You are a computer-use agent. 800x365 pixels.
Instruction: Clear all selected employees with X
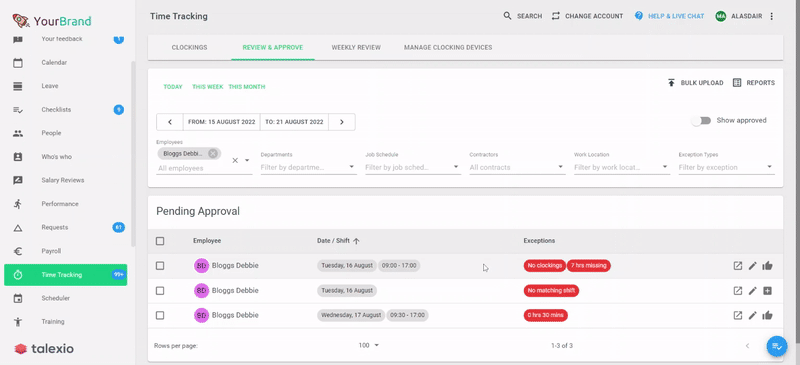pyautogui.click(x=235, y=160)
